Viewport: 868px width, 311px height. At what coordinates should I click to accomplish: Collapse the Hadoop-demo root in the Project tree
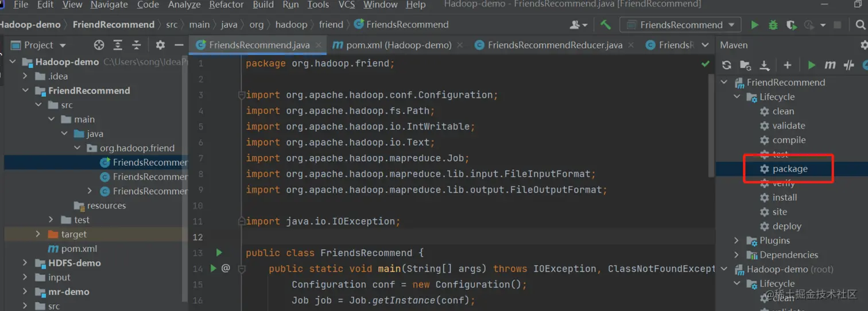pyautogui.click(x=13, y=62)
